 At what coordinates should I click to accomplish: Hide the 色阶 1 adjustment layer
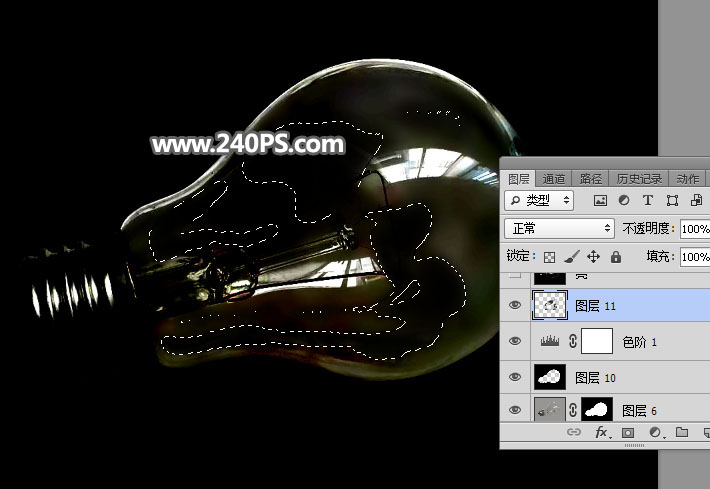coord(516,342)
